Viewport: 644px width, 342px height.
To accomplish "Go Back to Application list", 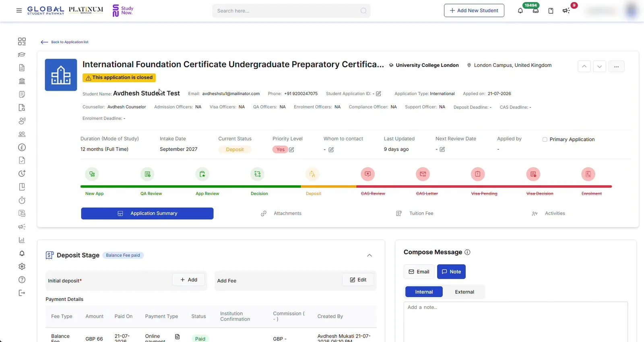I will click(64, 42).
